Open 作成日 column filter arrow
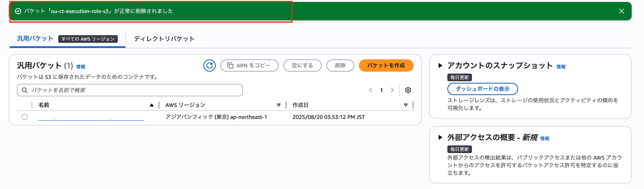Screen dimensions: 644x189 405,105
